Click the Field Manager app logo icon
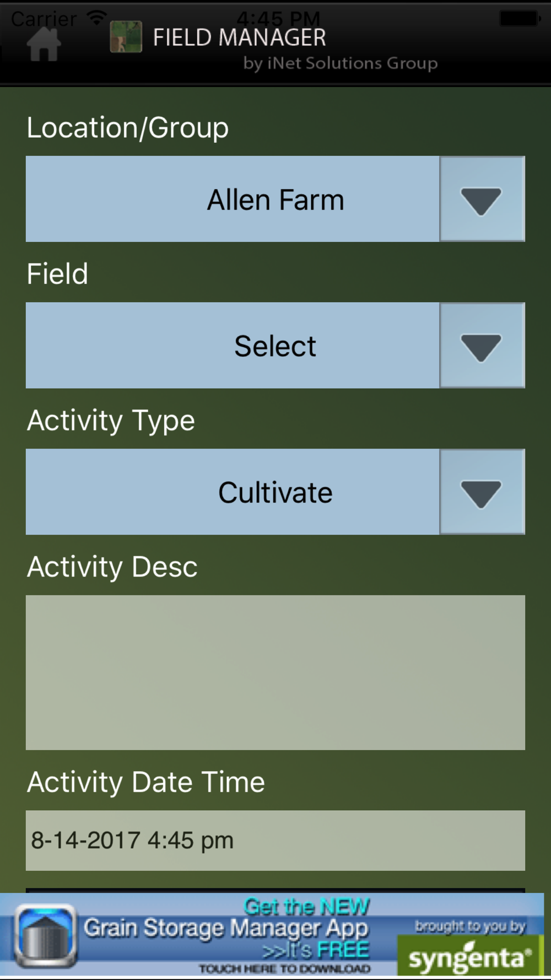 [126, 37]
